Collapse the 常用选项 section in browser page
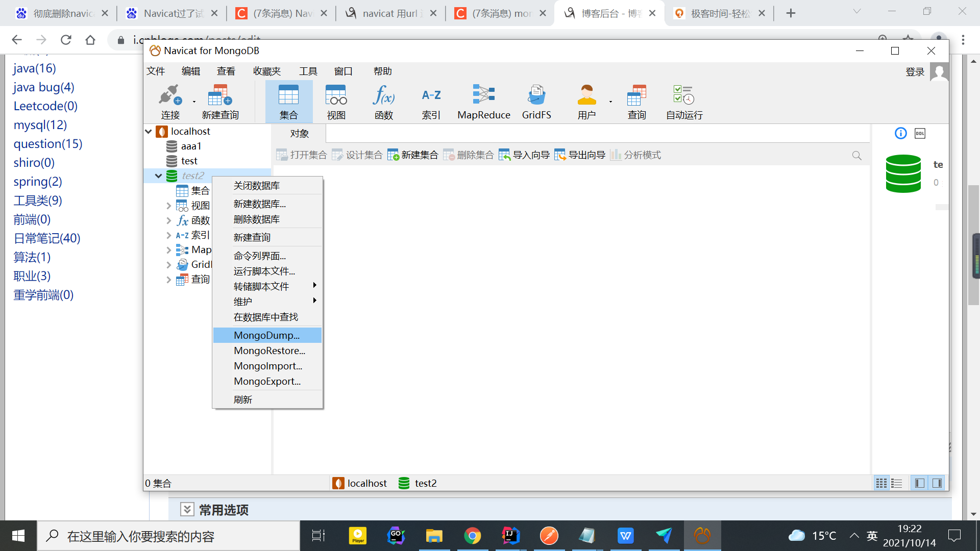Viewport: 980px width, 551px height. [x=187, y=509]
